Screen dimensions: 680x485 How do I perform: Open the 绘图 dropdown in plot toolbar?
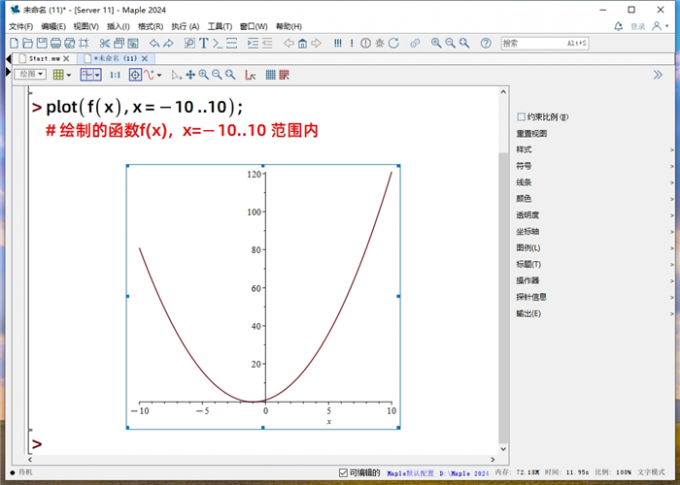pos(31,75)
